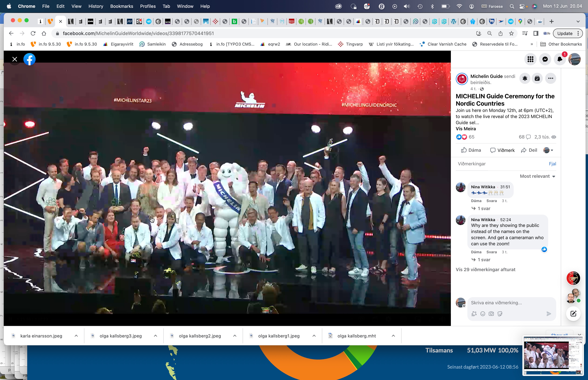This screenshot has height=380, width=588.
Task: Open the comment-as profile selector dropdown
Action: pyautogui.click(x=548, y=150)
